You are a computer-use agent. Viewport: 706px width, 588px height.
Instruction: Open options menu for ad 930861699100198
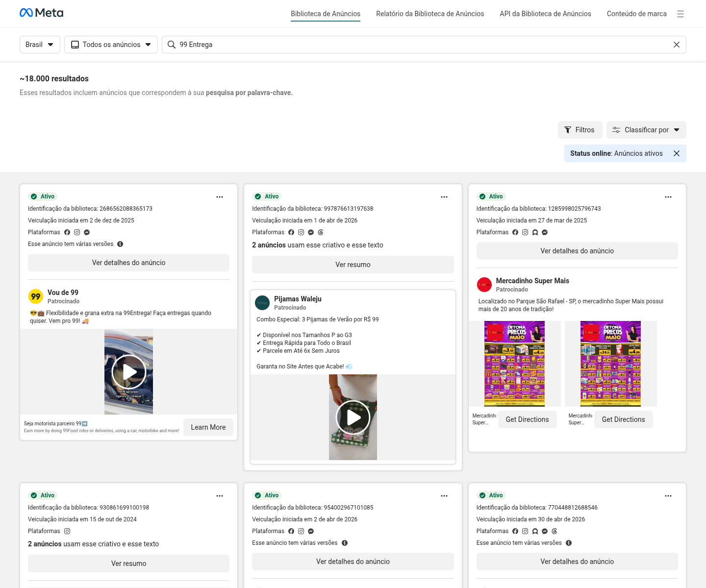point(220,496)
